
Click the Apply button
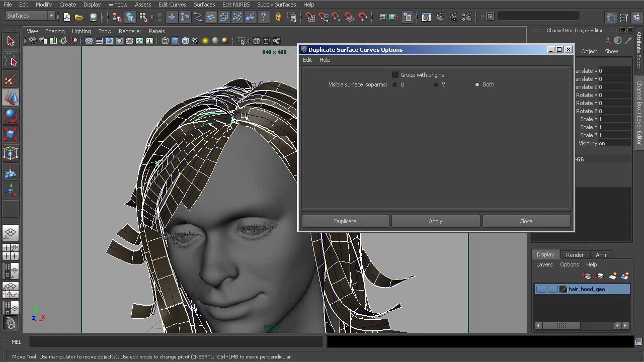[x=436, y=221]
